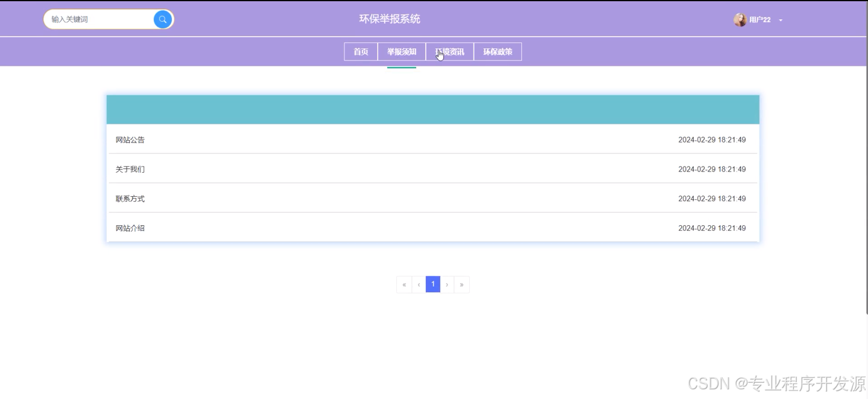Viewport: 868px width, 399px height.
Task: Click the timestamp in the 网站介绍 row
Action: click(x=712, y=229)
